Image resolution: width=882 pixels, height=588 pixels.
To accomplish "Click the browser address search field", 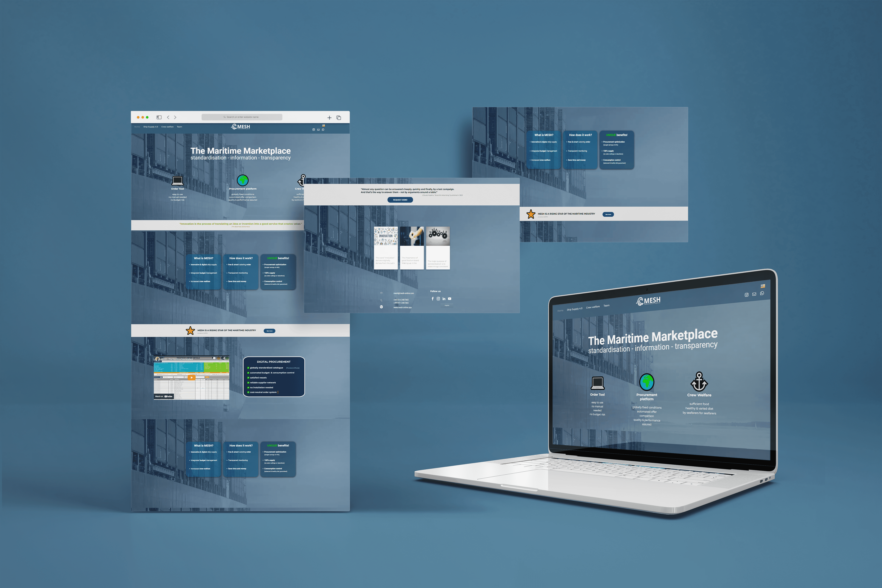I will (x=242, y=117).
